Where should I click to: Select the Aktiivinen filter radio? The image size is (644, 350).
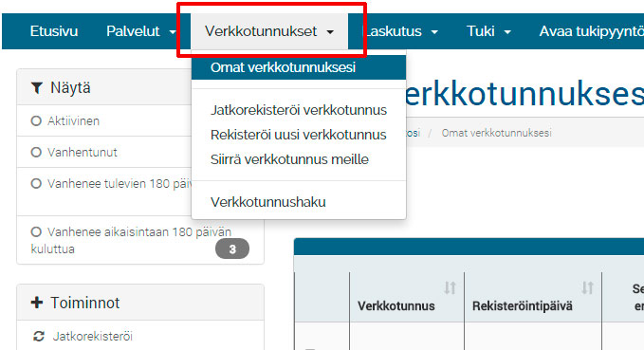[x=36, y=120]
